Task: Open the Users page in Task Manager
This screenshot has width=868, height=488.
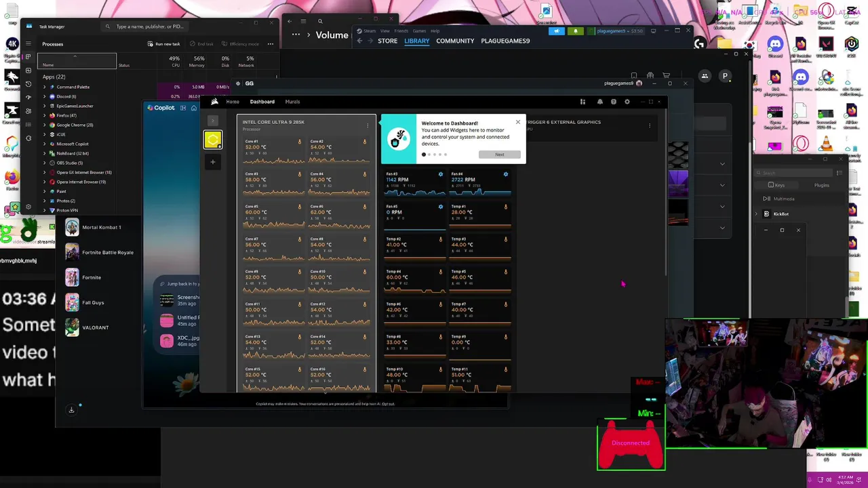Action: pos(28,111)
